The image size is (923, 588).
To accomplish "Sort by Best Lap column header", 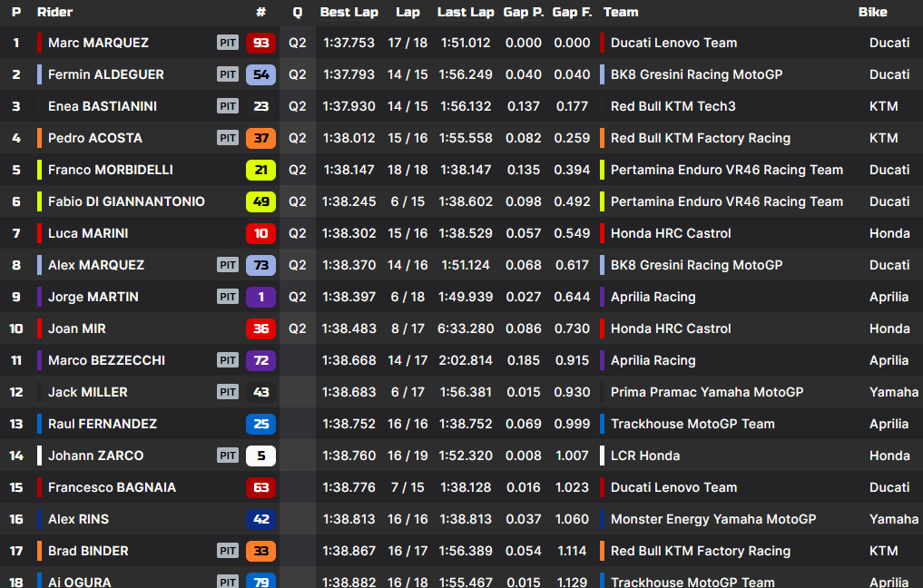I will tap(349, 13).
